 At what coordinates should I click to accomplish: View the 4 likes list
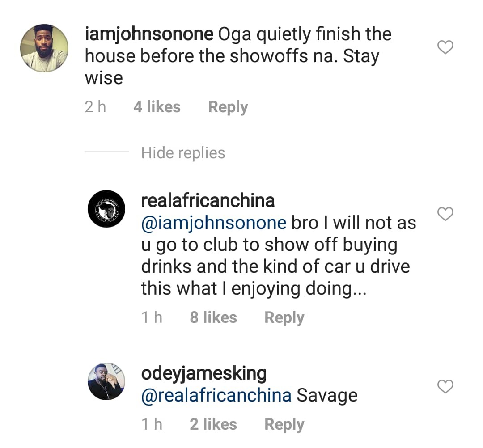click(157, 107)
